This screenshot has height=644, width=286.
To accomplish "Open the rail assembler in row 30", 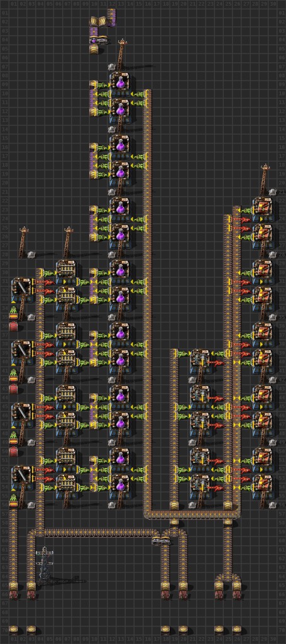I will coord(66,270).
